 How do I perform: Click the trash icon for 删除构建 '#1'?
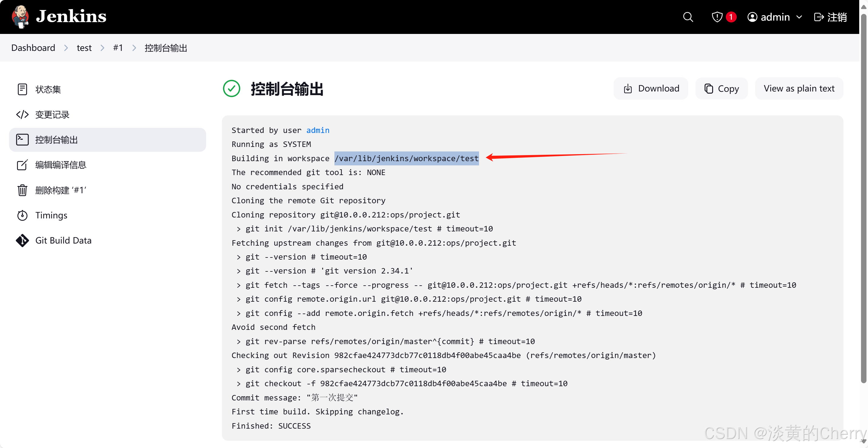pyautogui.click(x=22, y=190)
